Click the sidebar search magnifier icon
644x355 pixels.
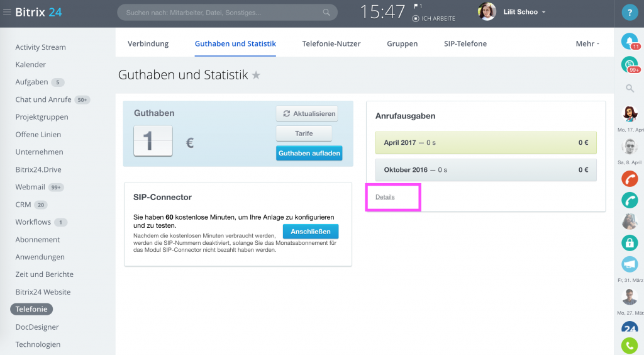pyautogui.click(x=630, y=88)
